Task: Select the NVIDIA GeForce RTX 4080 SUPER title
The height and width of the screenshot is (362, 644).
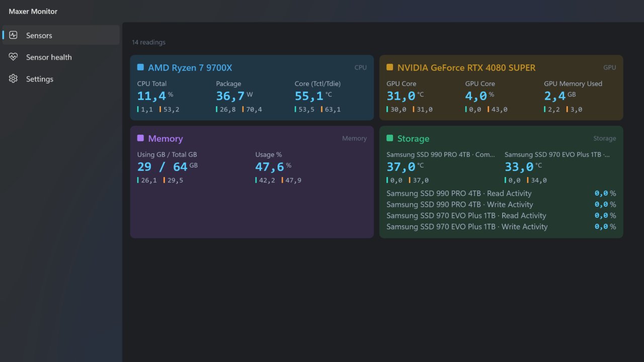Action: pyautogui.click(x=466, y=68)
